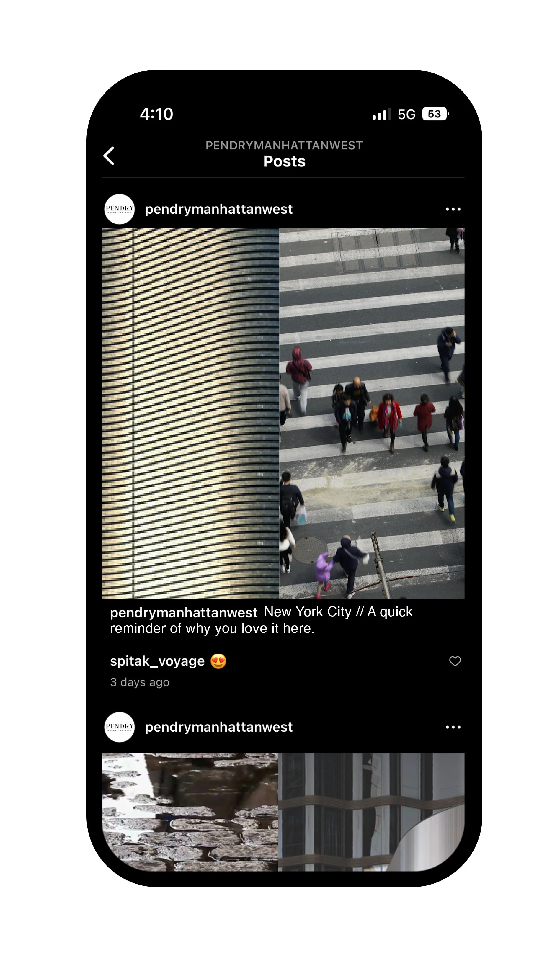
Task: Tap pendrymanhattanwest name in the caption
Action: pos(184,612)
